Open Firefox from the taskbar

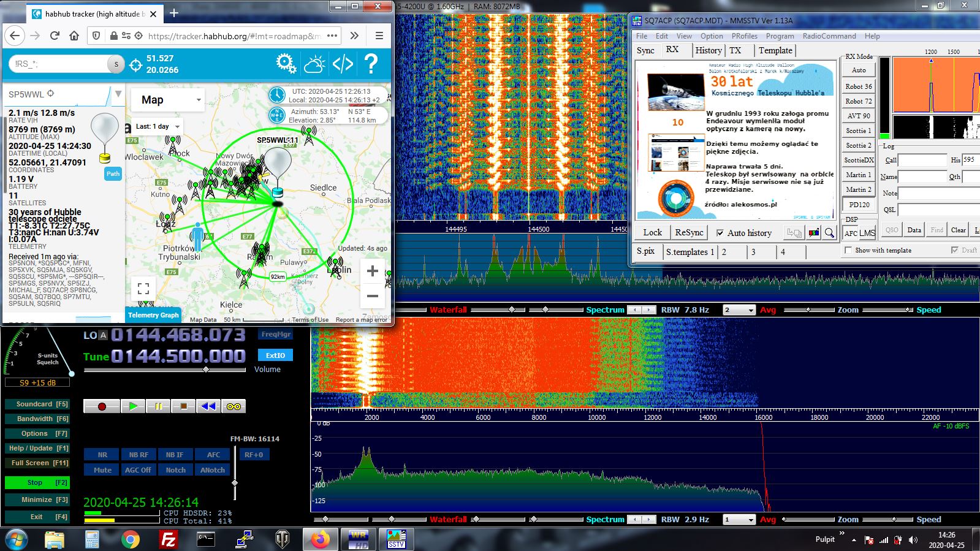tap(319, 539)
